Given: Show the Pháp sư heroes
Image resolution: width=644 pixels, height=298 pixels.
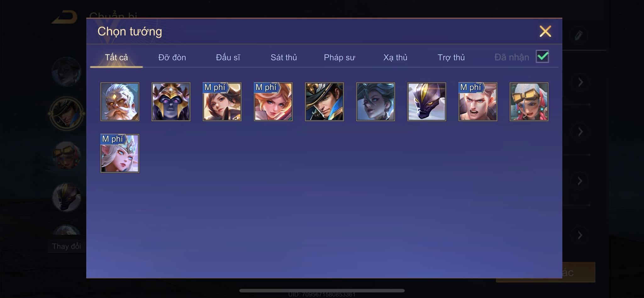Looking at the screenshot, I should point(340,57).
